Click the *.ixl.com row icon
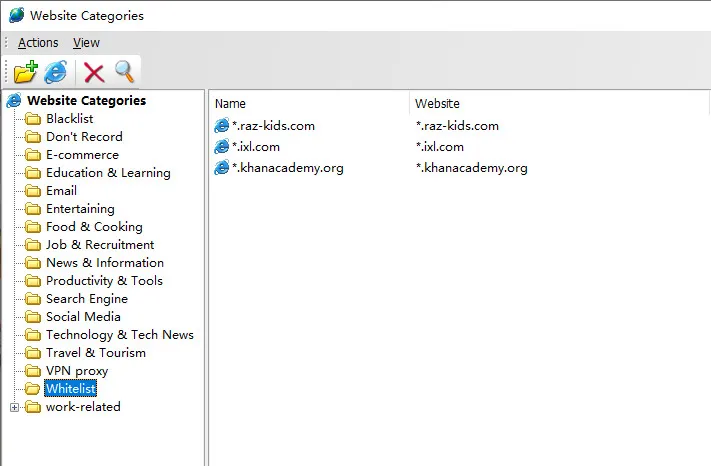The width and height of the screenshot is (711, 466). coord(221,146)
